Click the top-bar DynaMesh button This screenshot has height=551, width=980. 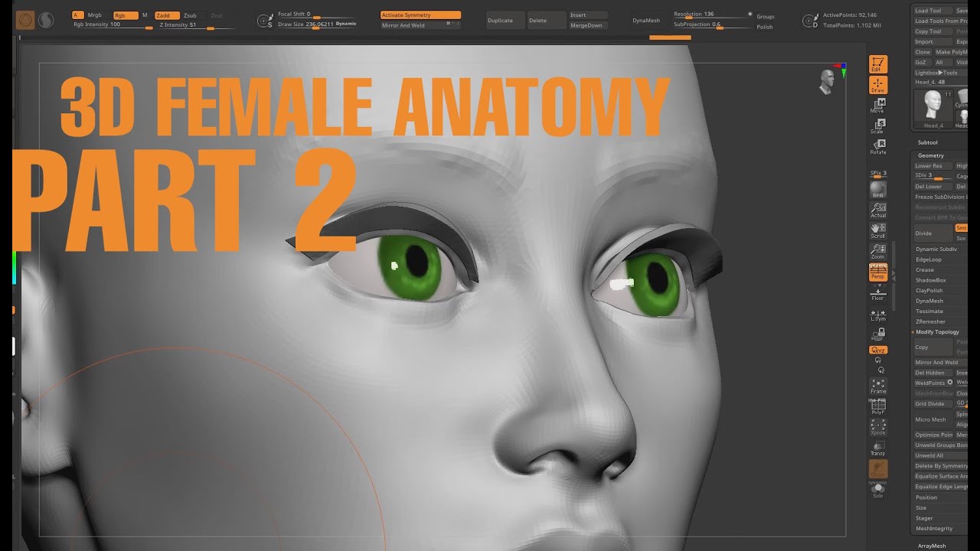point(645,21)
